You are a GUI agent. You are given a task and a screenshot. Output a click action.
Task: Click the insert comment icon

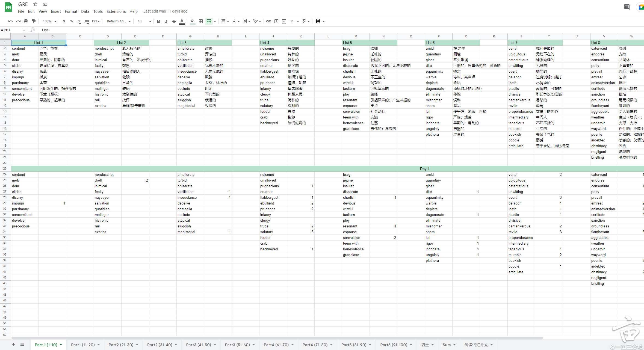tap(276, 21)
